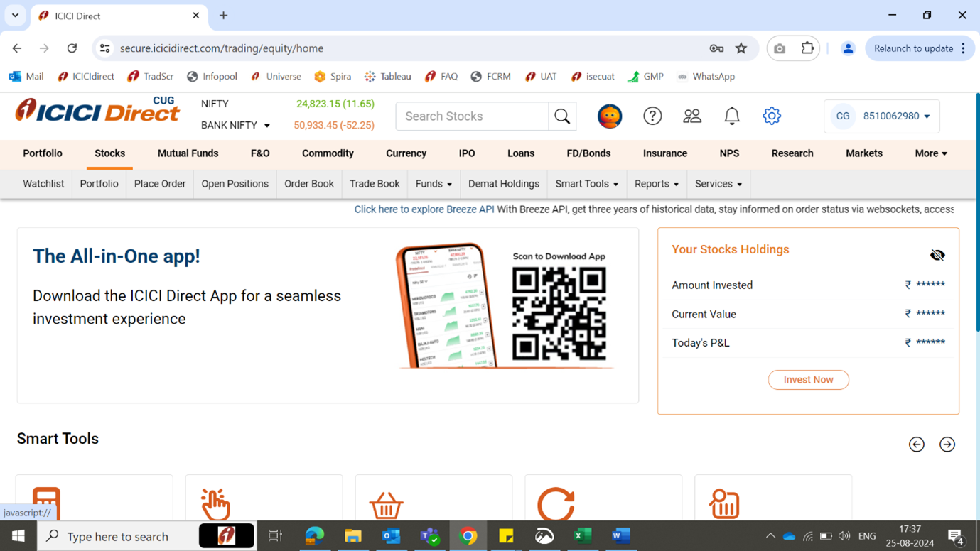The image size is (980, 551).
Task: Expand the More menu in navigation
Action: 930,153
